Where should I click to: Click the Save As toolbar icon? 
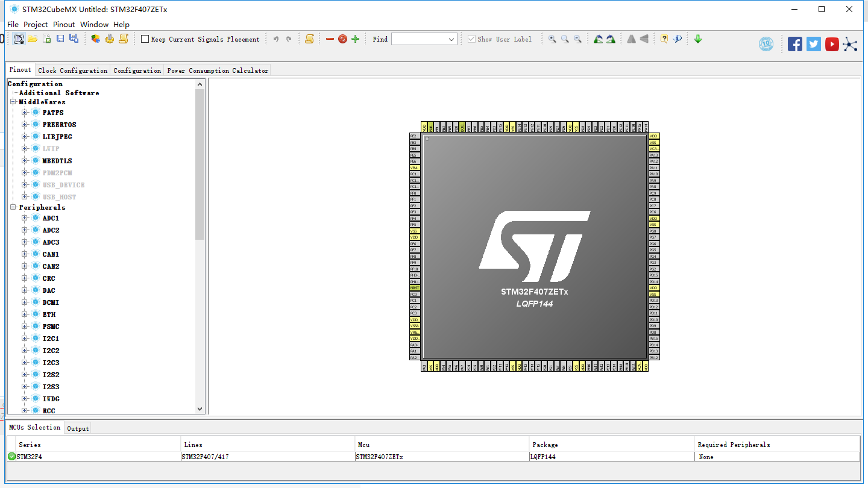tap(72, 39)
